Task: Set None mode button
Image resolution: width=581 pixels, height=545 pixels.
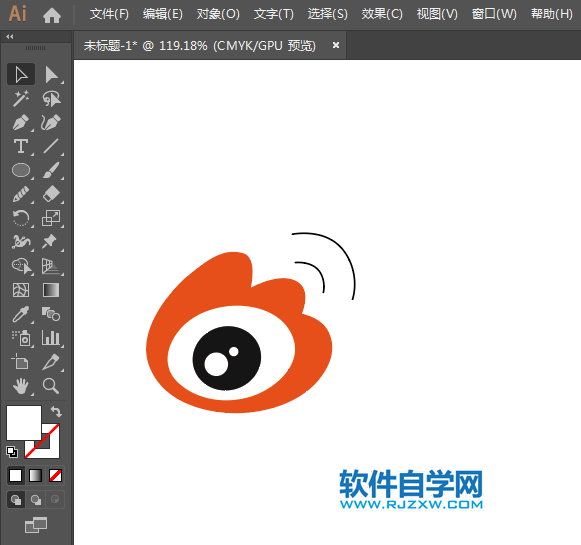Action: pos(55,475)
